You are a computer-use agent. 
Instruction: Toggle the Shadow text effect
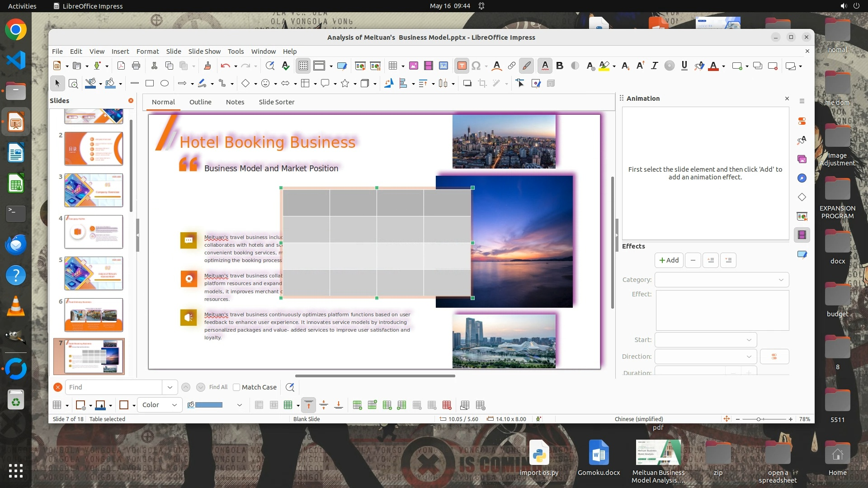(575, 66)
